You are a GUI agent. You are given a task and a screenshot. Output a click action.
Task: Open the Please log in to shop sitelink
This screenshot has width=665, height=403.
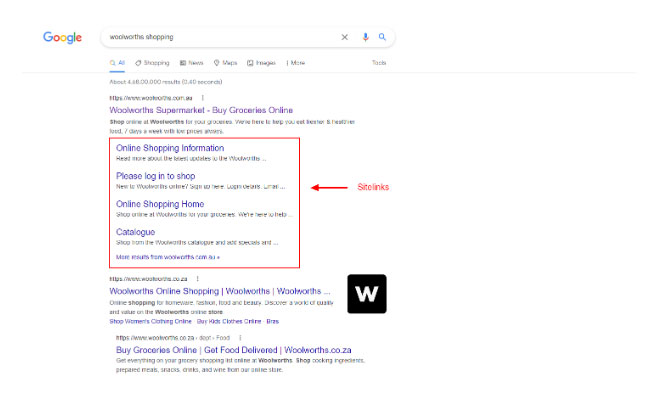(x=156, y=176)
